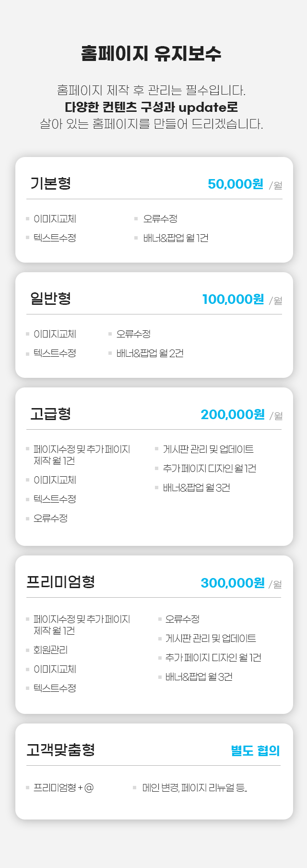
Task: Open the 고급형 plan title
Action: (x=51, y=413)
